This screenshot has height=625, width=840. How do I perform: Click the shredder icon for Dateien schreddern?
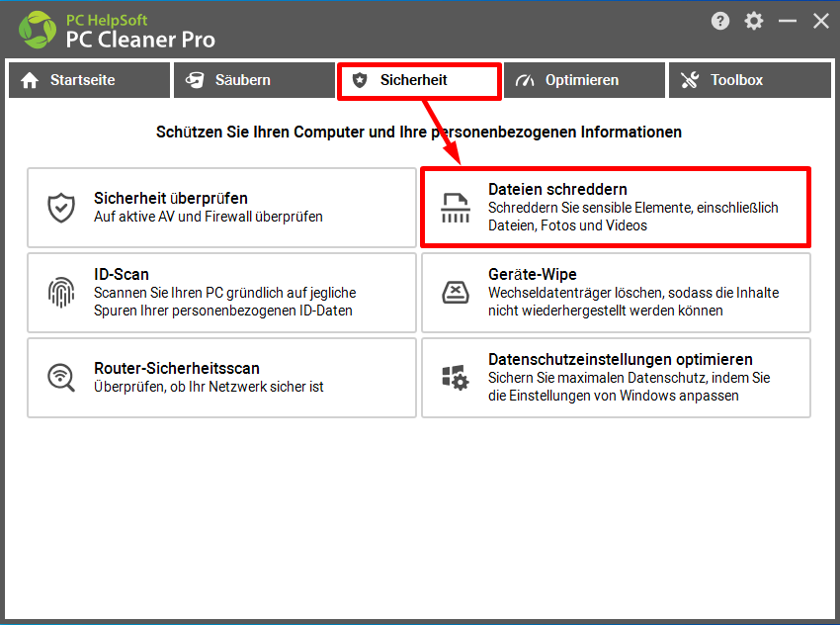click(456, 208)
